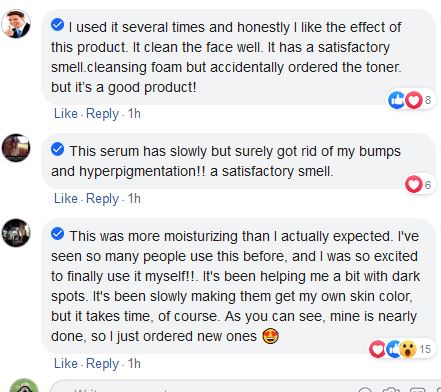Like the moisturizing dark spots comment
The image size is (441, 392).
click(66, 363)
